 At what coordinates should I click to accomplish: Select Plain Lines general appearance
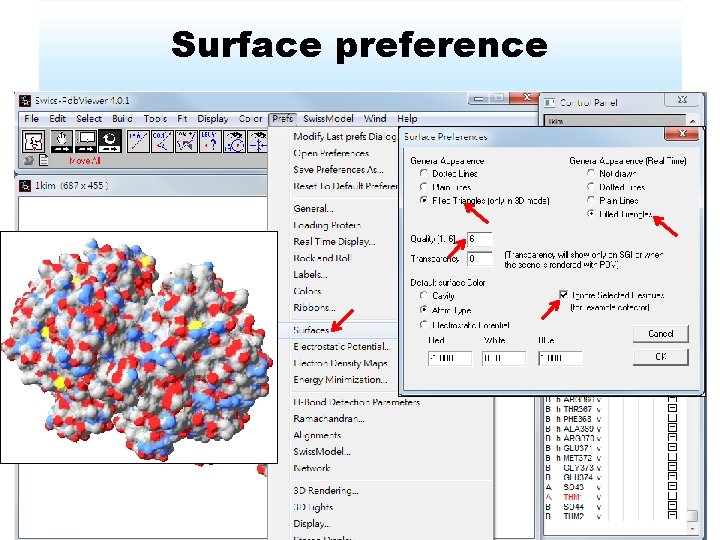click(423, 187)
